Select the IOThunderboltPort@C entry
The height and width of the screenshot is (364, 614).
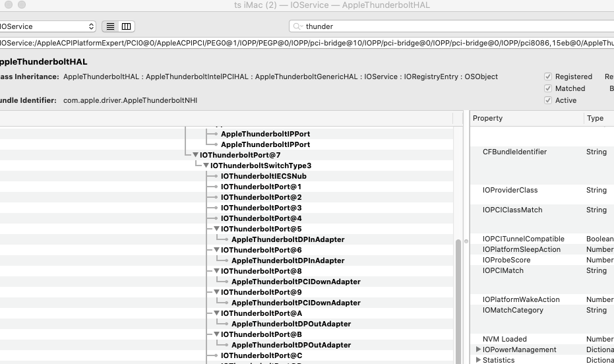[261, 355]
